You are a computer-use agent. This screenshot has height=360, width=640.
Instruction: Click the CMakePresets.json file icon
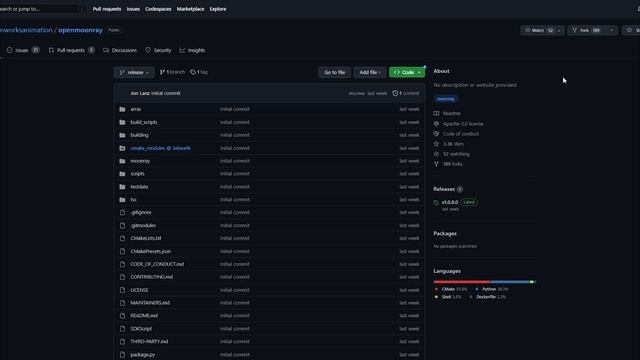click(122, 251)
